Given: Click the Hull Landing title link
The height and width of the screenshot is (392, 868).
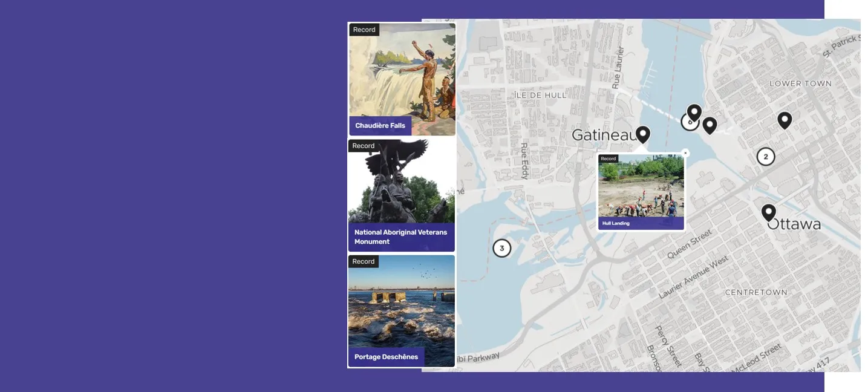Looking at the screenshot, I should pos(616,223).
